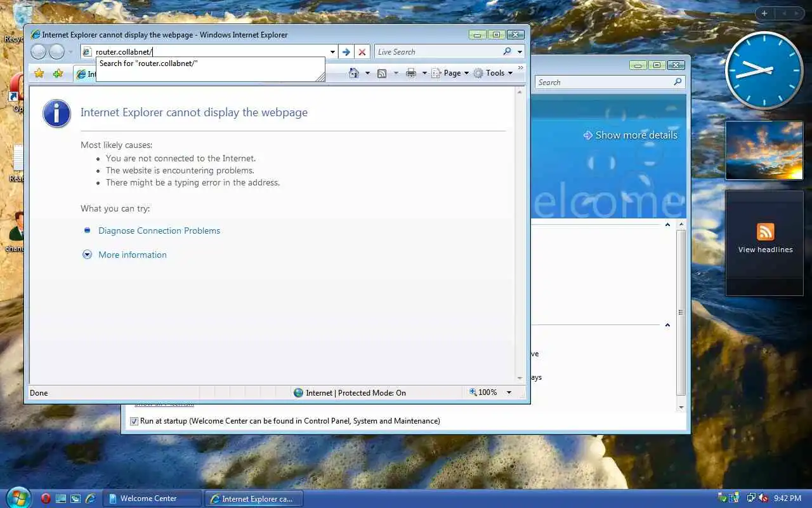Click the Print icon in command bar
The height and width of the screenshot is (508, 812).
click(x=411, y=73)
